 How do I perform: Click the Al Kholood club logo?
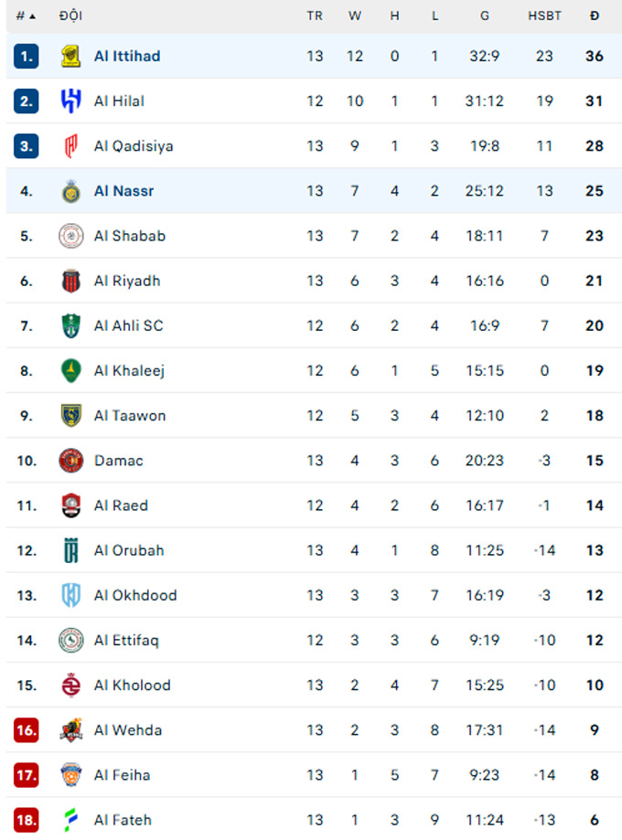point(70,685)
